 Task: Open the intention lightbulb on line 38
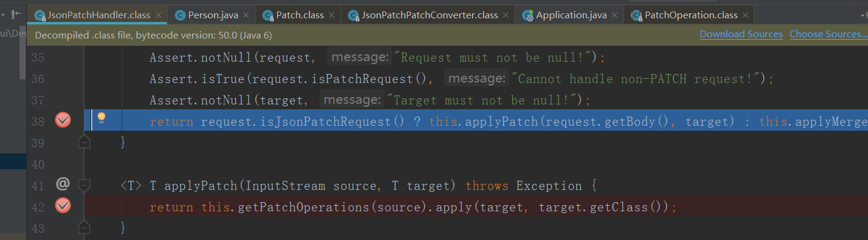coord(101,118)
